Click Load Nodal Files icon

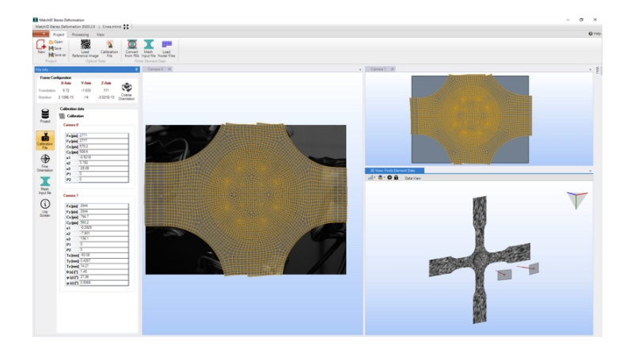coord(166,49)
